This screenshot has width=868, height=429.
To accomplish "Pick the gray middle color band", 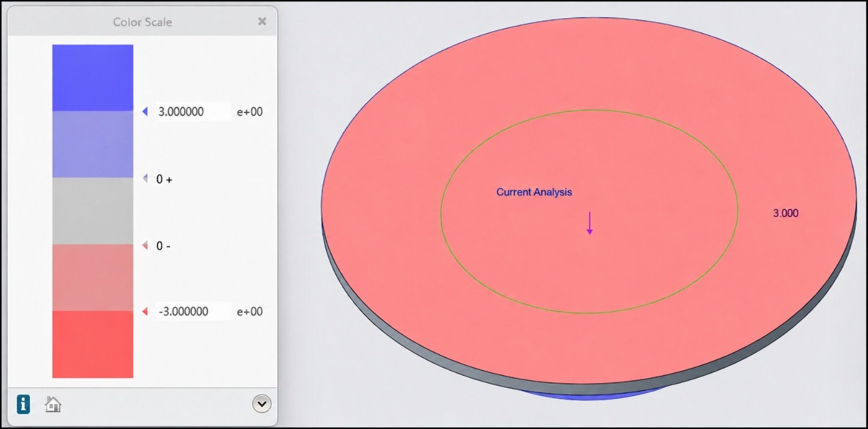I will 93,211.
